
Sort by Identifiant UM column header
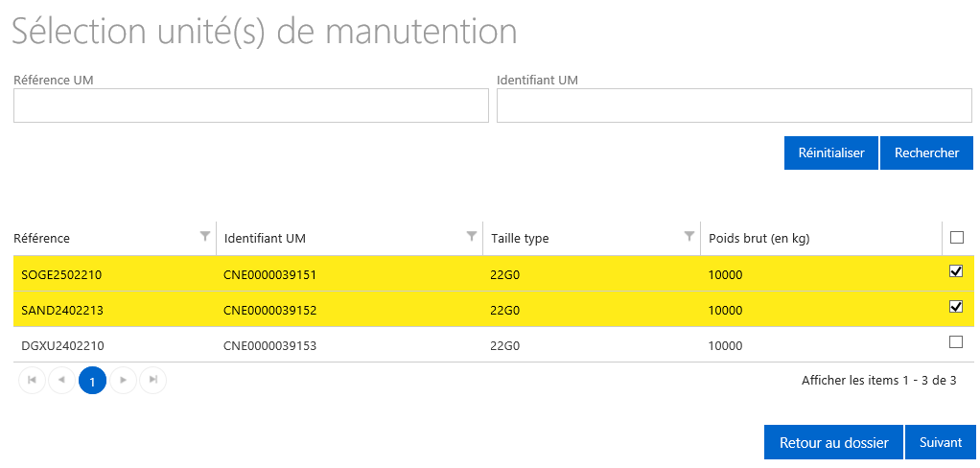click(265, 238)
